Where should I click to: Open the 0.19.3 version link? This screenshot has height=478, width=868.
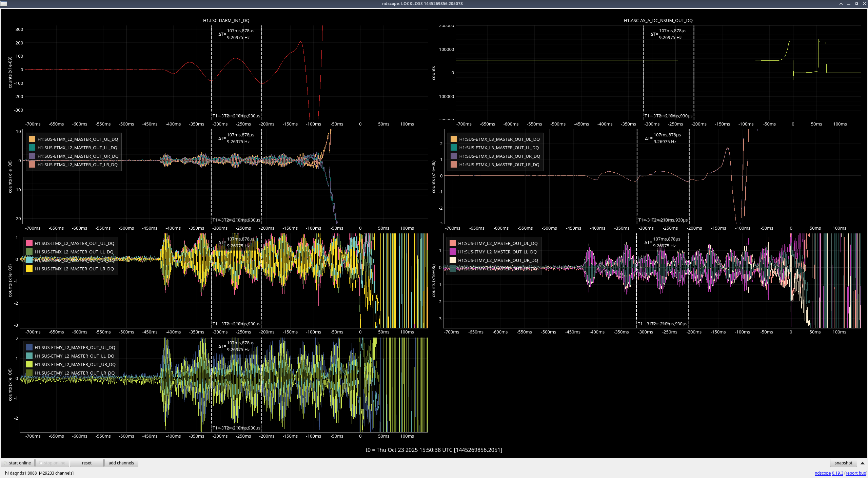point(837,473)
